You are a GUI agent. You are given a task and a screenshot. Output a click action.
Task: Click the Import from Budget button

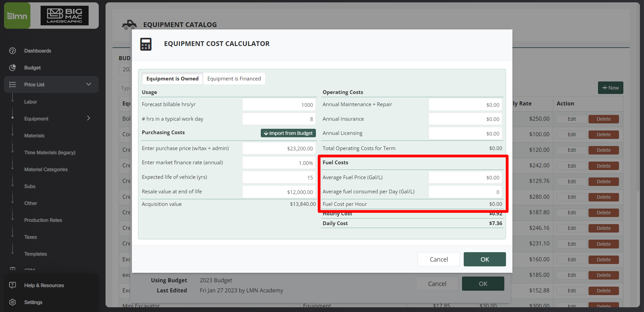[x=288, y=133]
